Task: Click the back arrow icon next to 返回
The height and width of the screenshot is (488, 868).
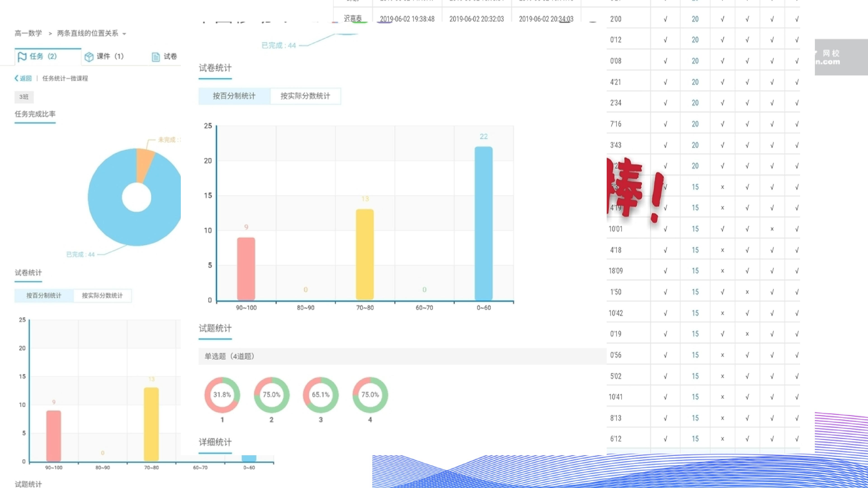Action: [17, 78]
